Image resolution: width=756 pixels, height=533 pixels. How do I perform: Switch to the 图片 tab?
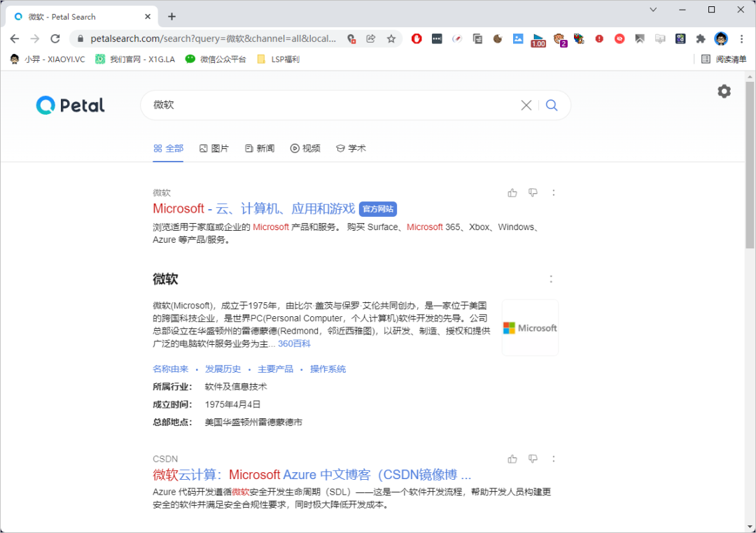click(213, 148)
